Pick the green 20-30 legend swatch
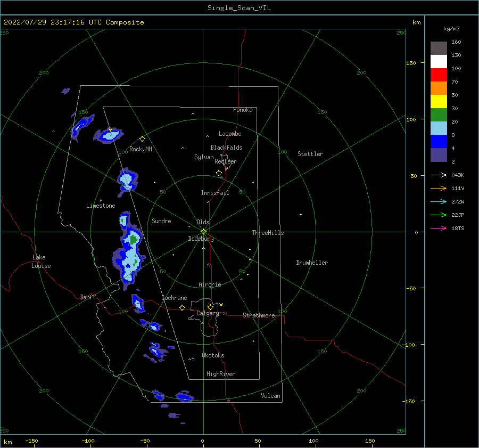The width and height of the screenshot is (479, 448). [439, 115]
